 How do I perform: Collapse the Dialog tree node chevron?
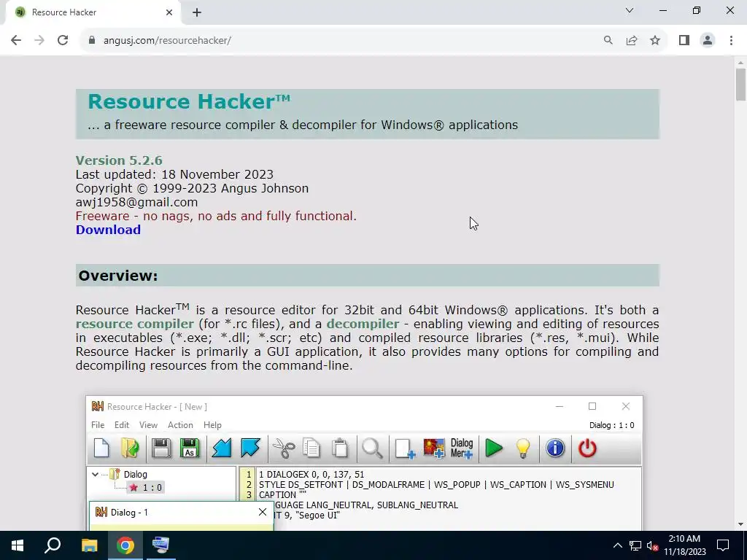[95, 474]
